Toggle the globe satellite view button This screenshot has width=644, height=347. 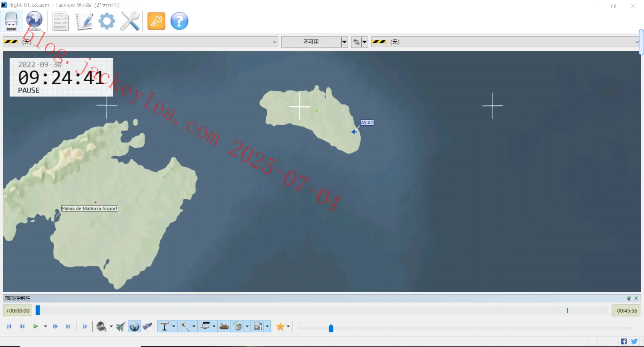click(134, 326)
